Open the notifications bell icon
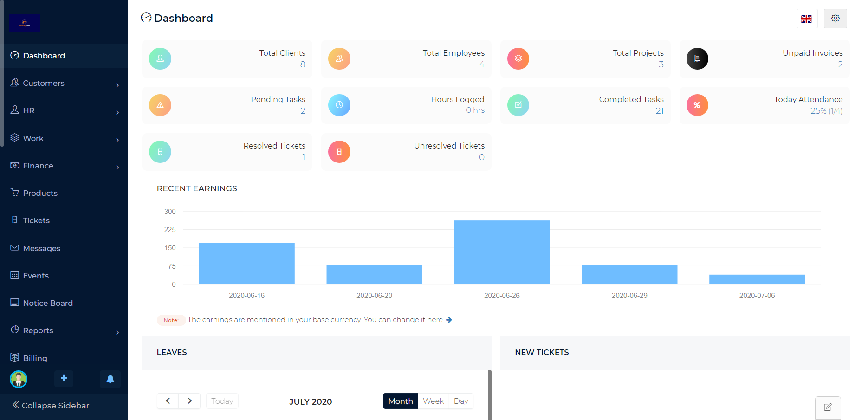Screen dimensions: 868x420 pyautogui.click(x=110, y=379)
